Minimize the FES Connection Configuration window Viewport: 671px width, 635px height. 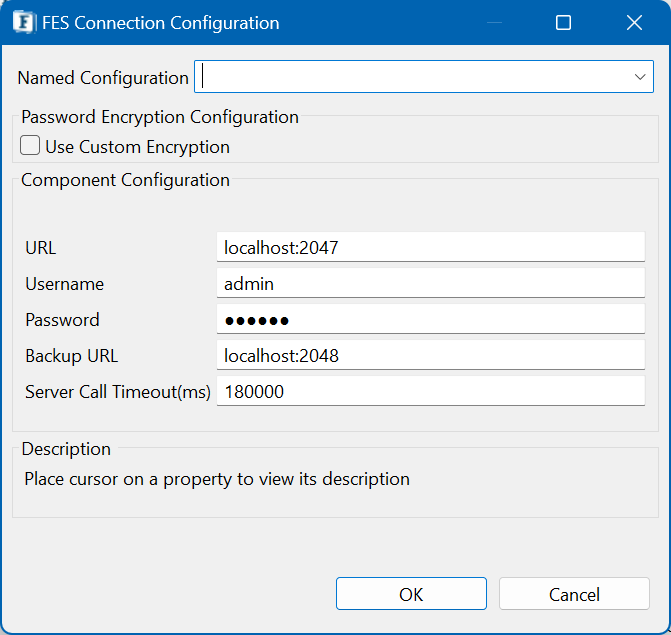click(492, 22)
